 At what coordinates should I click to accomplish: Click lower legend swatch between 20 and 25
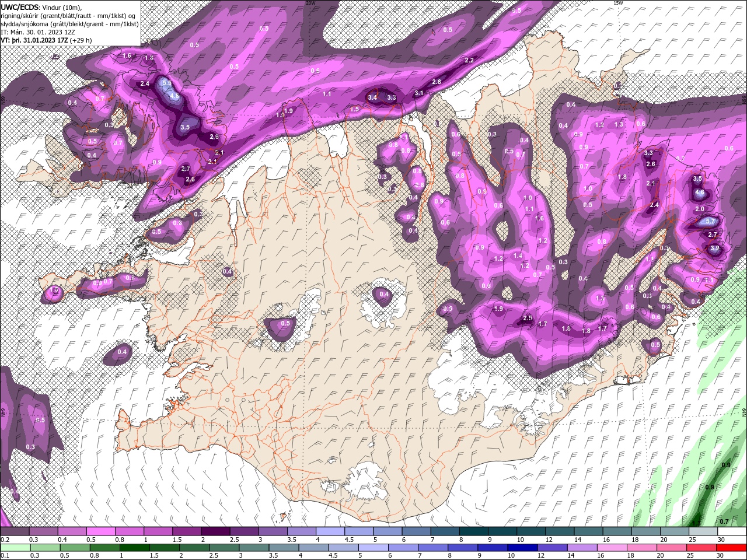672,548
